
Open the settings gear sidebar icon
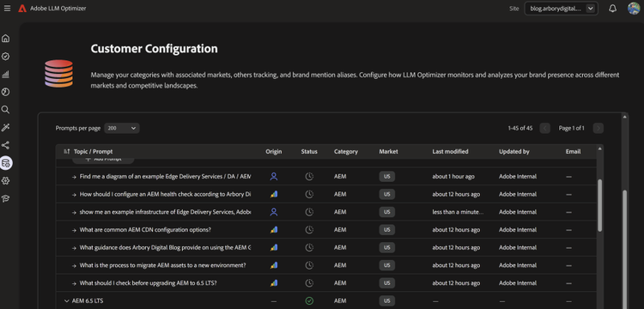[6, 181]
